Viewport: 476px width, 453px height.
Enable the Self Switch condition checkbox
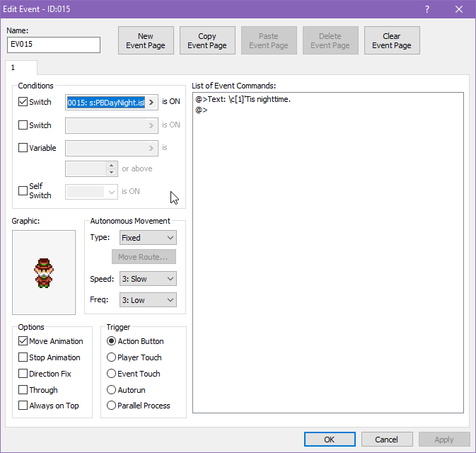[x=23, y=191]
